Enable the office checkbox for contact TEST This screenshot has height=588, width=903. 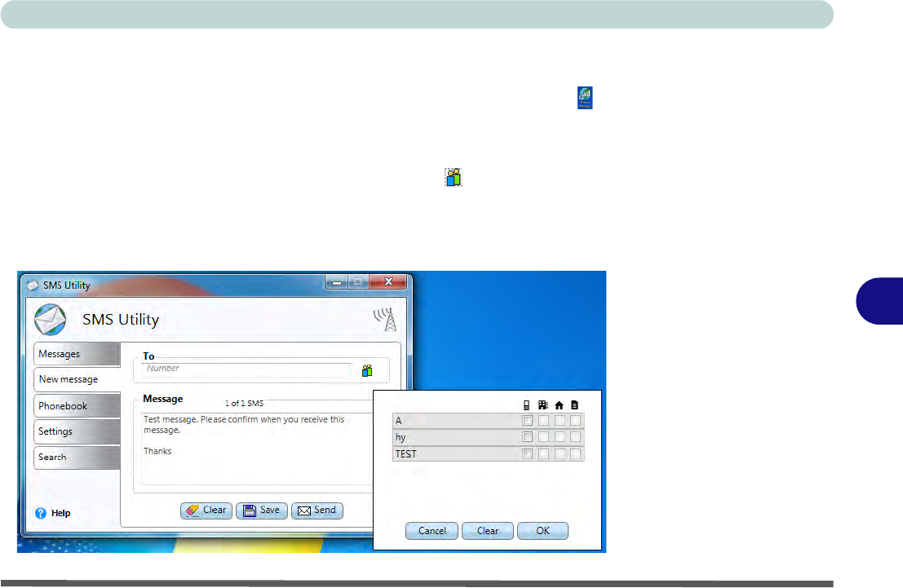(543, 454)
